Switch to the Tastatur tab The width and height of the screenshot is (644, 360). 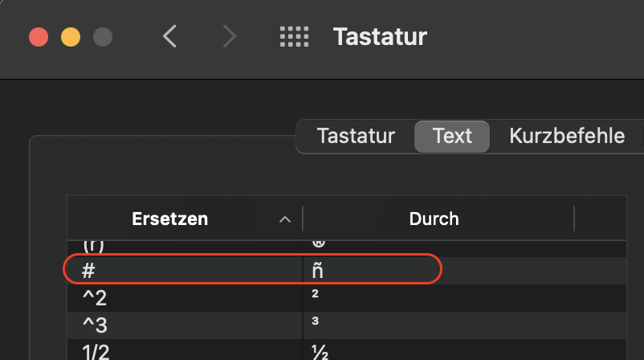point(356,136)
